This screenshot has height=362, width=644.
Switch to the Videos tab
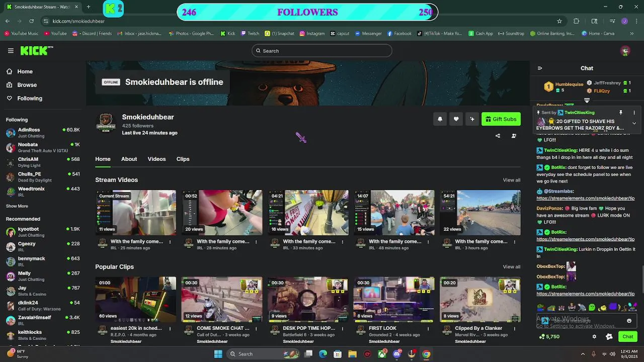pos(156,159)
